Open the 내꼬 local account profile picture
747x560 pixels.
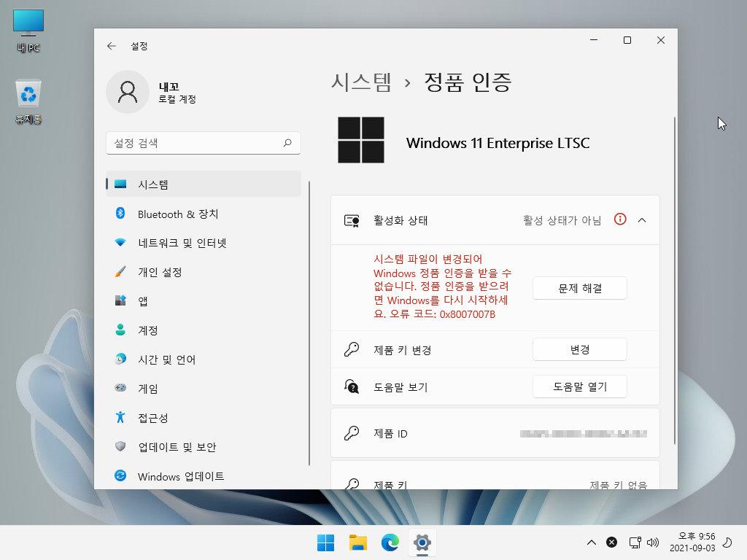click(128, 92)
